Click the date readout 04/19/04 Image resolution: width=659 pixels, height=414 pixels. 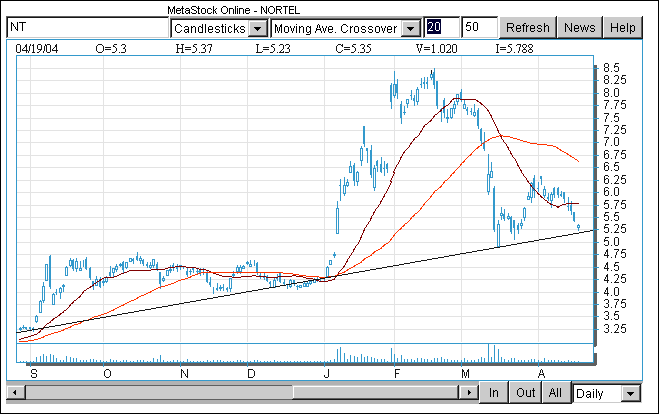coord(37,49)
